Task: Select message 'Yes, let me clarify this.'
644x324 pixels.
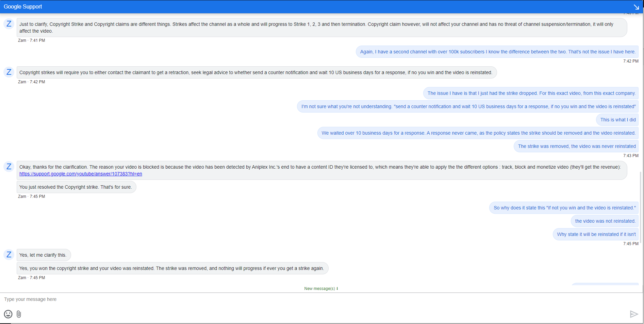Action: pos(44,255)
